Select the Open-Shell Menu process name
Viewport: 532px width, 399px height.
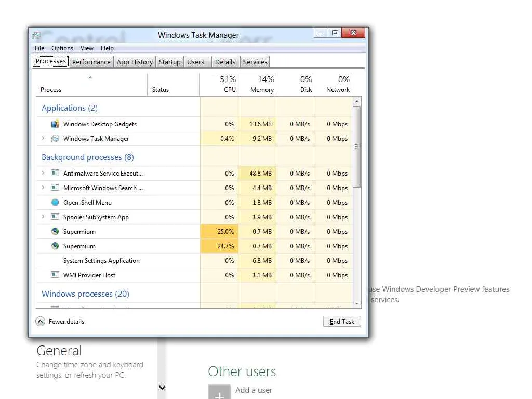click(x=87, y=203)
